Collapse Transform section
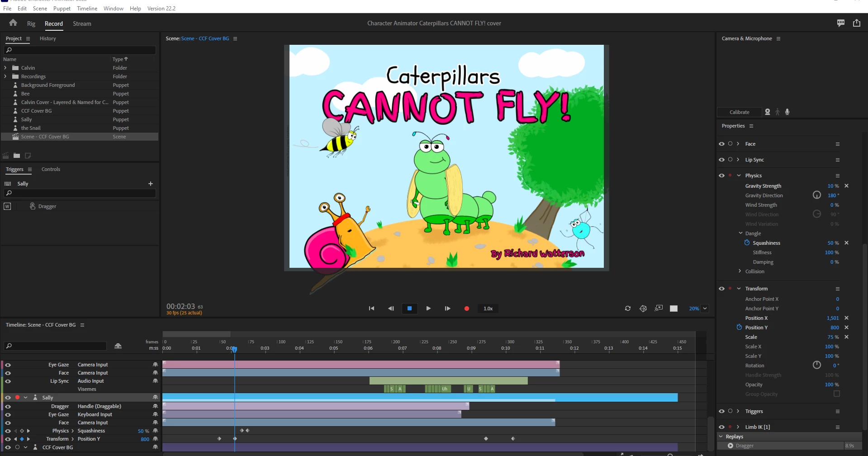Viewport: 868px width, 456px height. point(739,289)
